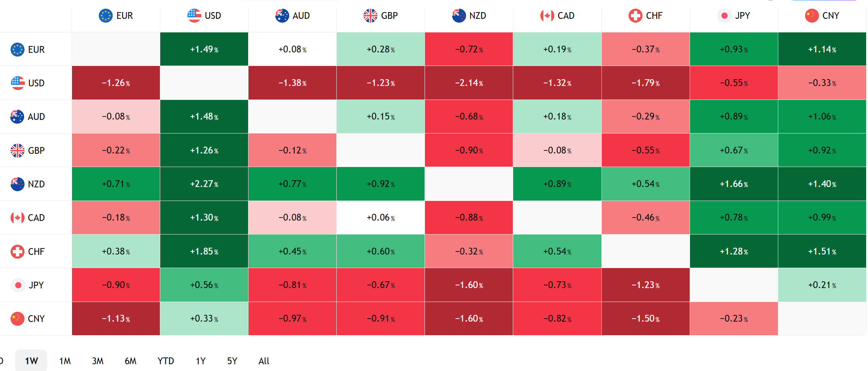Select the All timeframe tab

click(x=264, y=361)
